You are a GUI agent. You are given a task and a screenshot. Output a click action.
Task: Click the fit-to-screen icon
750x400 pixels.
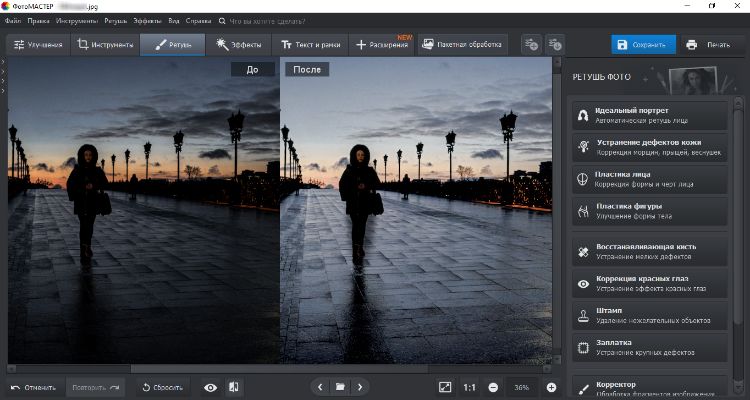pos(445,387)
